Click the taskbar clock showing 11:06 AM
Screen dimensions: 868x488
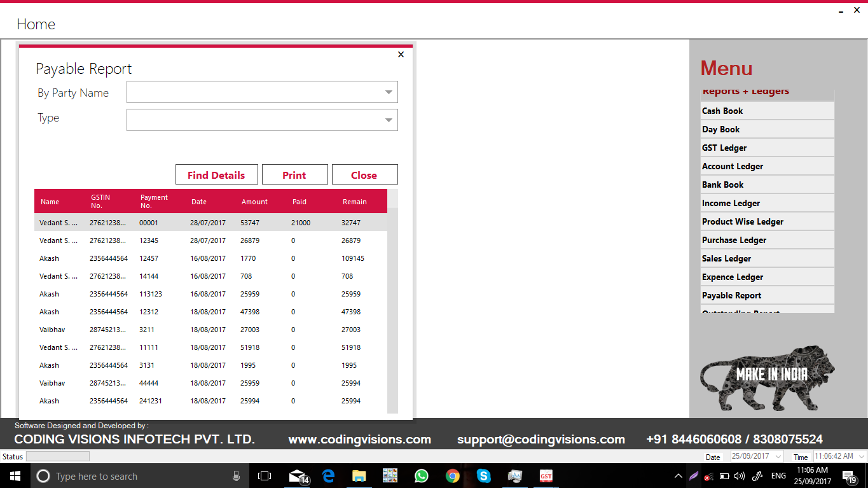point(813,476)
